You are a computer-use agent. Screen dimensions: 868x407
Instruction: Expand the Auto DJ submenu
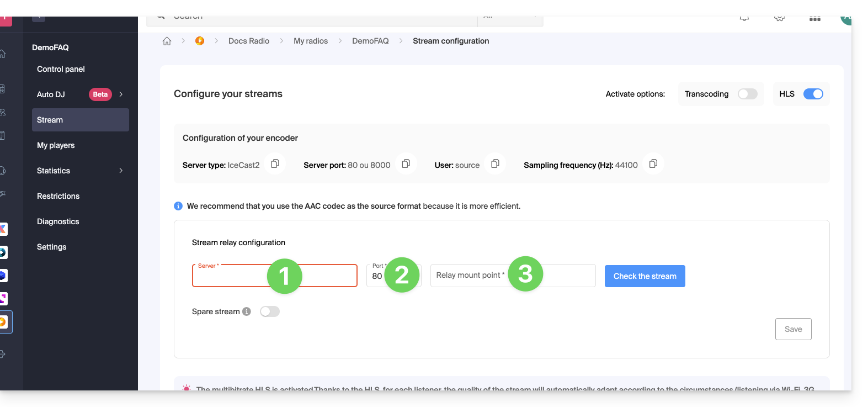(121, 94)
